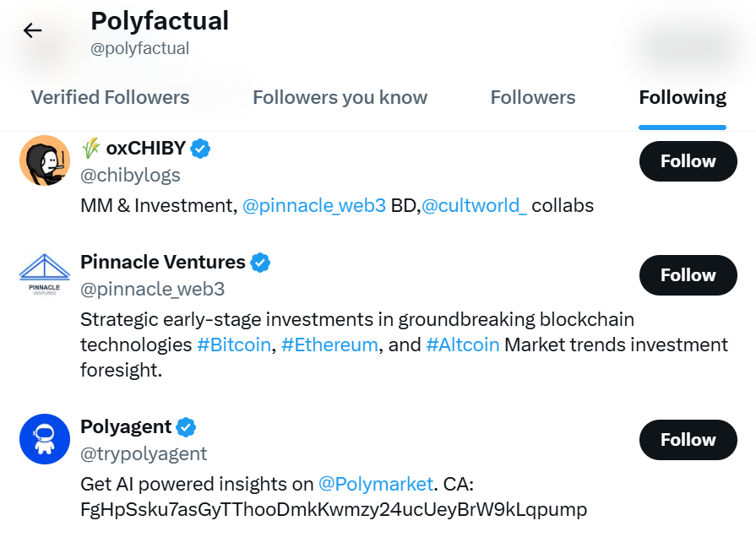Follow the Polyagent account

tap(688, 440)
